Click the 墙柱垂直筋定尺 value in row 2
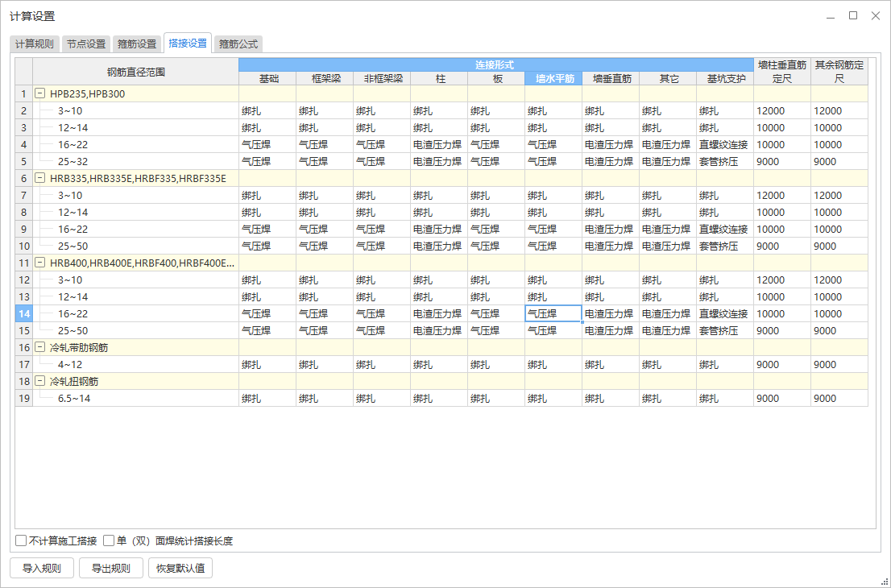Image resolution: width=891 pixels, height=588 pixels. [x=781, y=111]
